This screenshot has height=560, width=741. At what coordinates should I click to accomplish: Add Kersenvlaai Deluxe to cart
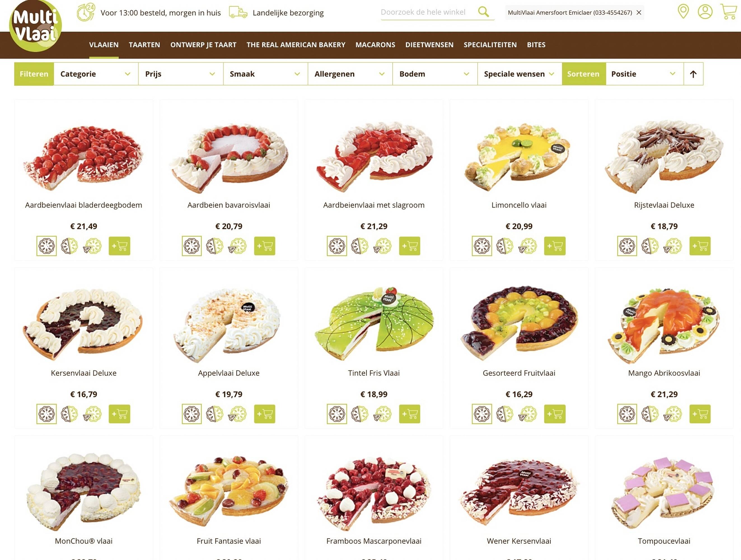click(x=119, y=414)
